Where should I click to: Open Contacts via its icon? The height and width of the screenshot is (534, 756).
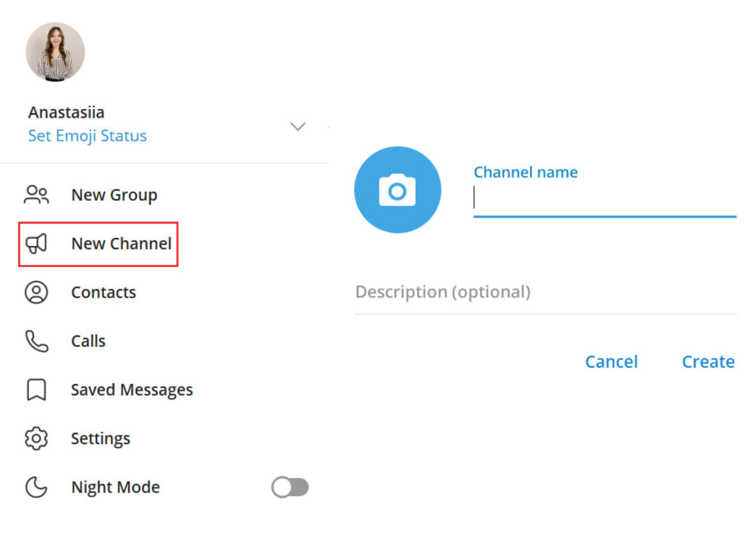click(35, 292)
